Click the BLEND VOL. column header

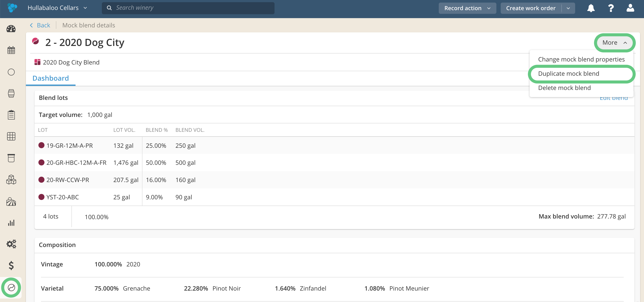pyautogui.click(x=190, y=130)
